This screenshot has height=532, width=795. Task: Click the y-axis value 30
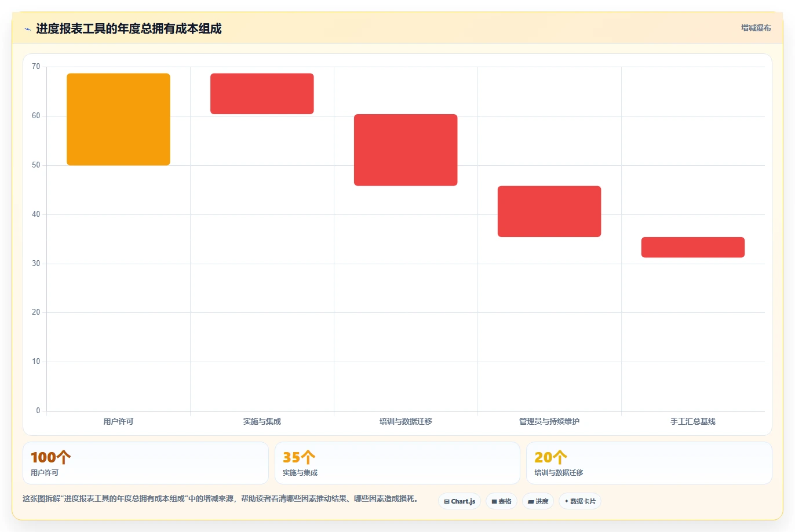[x=36, y=264]
